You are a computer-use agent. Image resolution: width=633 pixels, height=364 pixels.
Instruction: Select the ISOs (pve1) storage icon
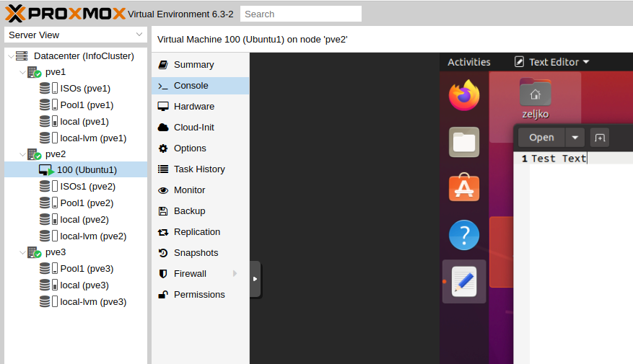[48, 88]
